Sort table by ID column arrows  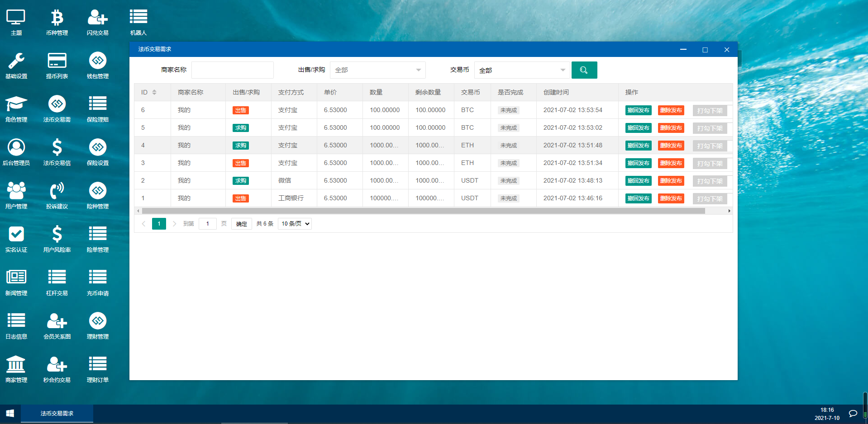tap(154, 92)
